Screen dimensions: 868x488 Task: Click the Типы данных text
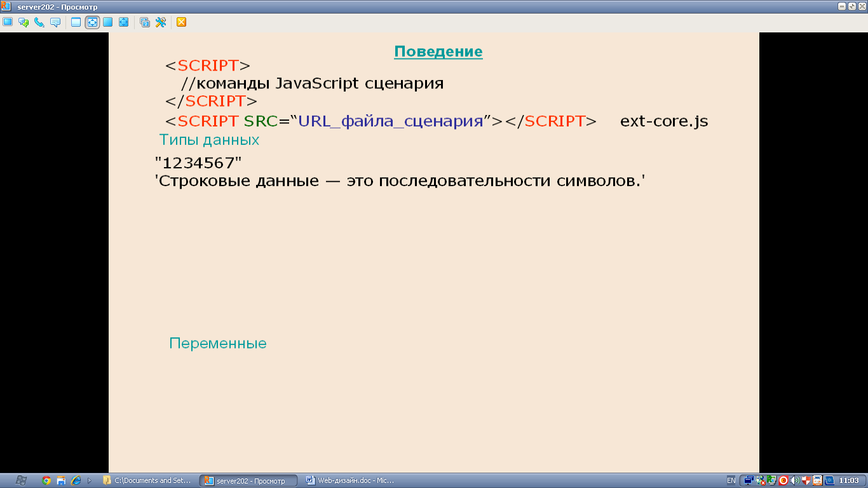click(x=209, y=140)
